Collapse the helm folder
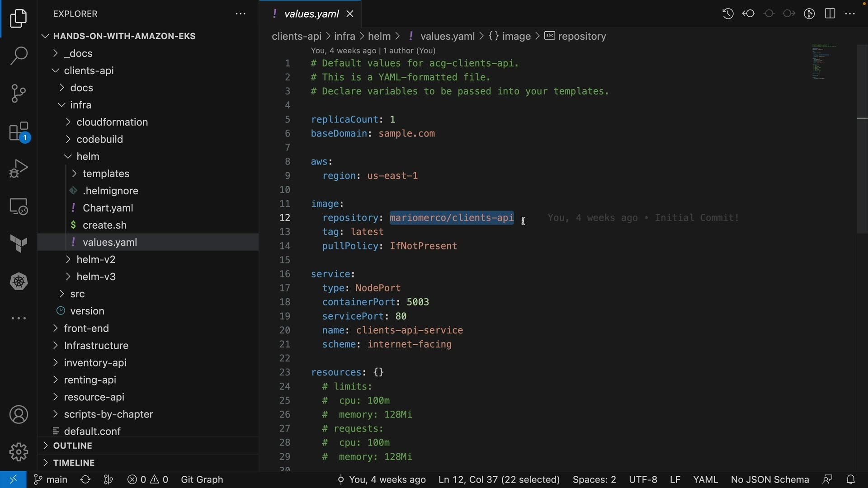Viewport: 868px width, 488px height. tap(88, 156)
